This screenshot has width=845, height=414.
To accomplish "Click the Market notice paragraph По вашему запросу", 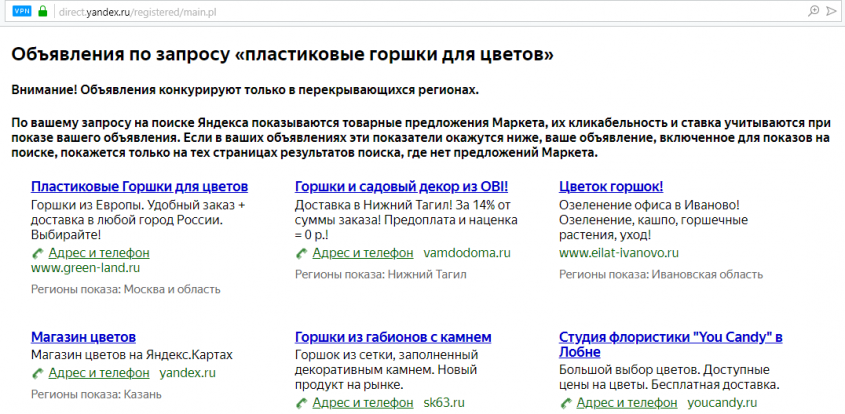I will click(x=421, y=137).
